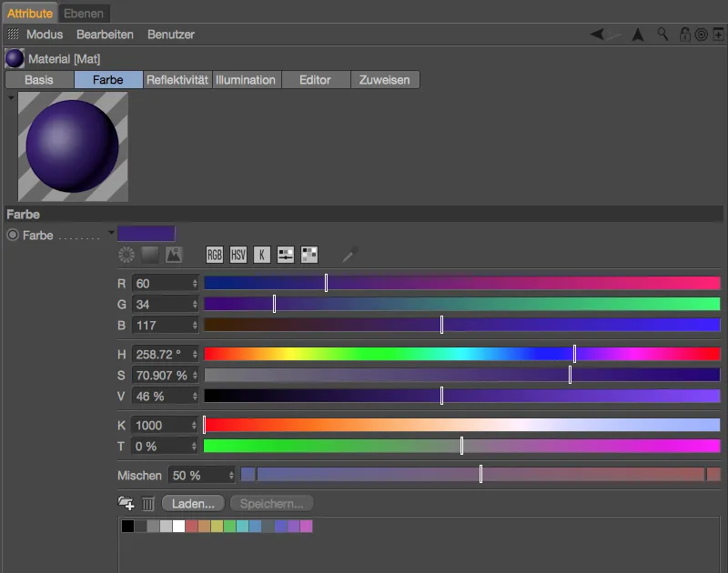
Task: Click the K field showing 1000
Action: coord(166,425)
